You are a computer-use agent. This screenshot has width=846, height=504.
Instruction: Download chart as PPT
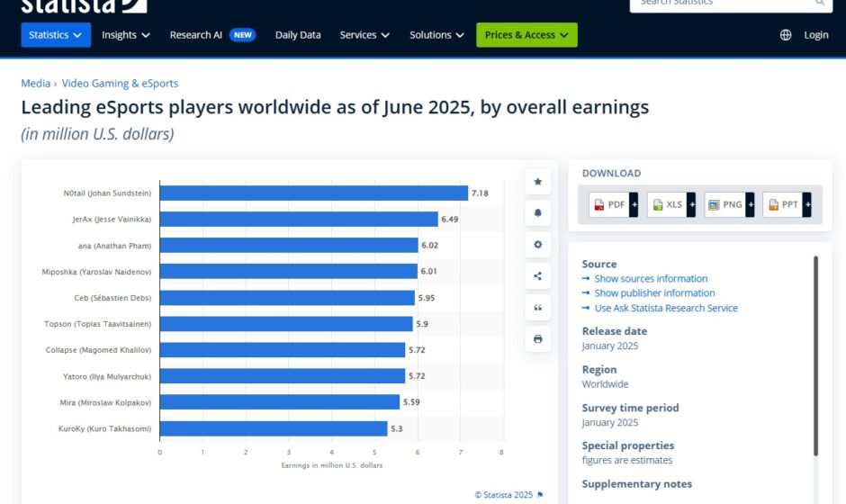787,204
